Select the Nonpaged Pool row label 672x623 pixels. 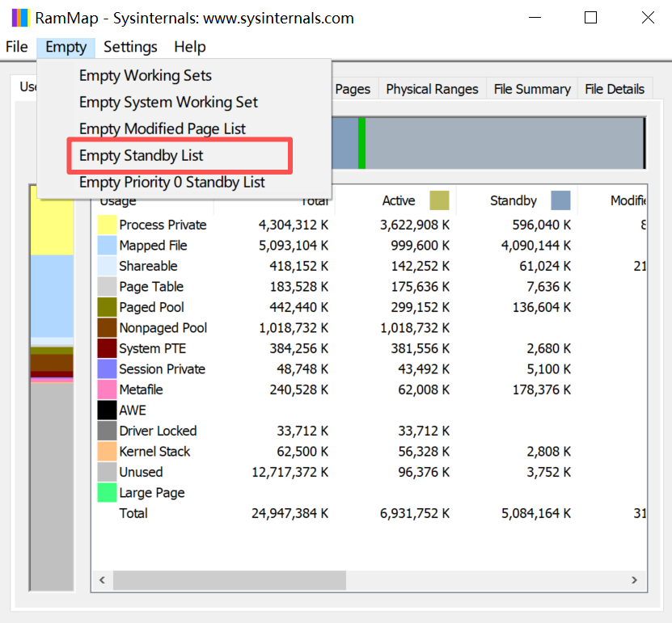click(163, 327)
